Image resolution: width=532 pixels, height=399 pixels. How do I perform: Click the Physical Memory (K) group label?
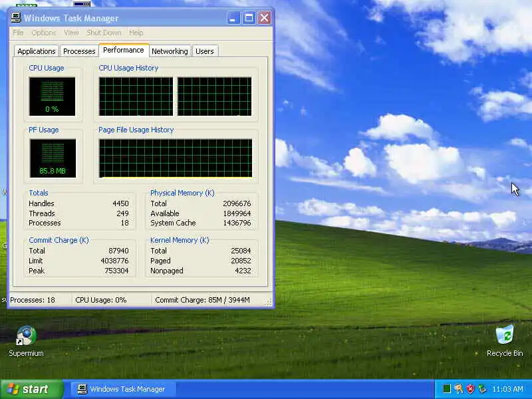tap(182, 193)
